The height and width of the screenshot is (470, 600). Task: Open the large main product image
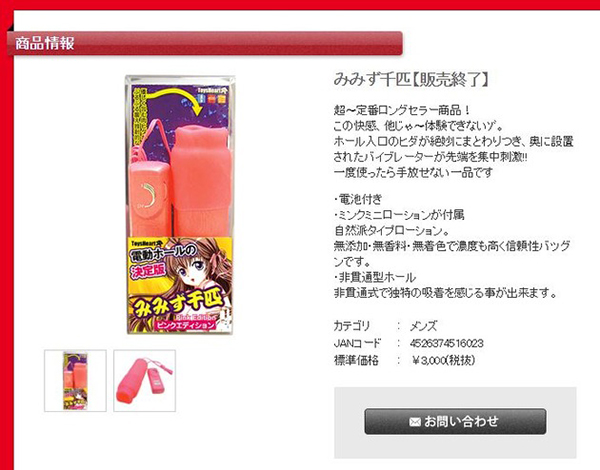180,205
